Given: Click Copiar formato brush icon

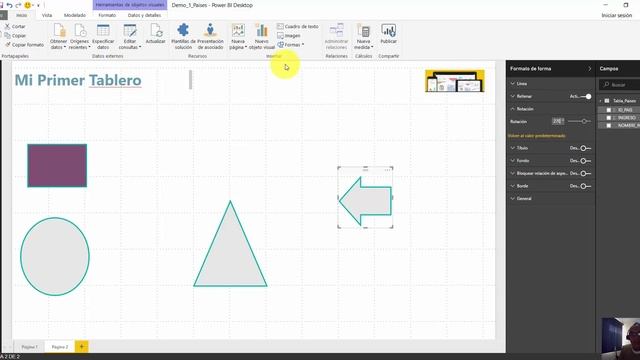Looking at the screenshot, I should [7, 45].
